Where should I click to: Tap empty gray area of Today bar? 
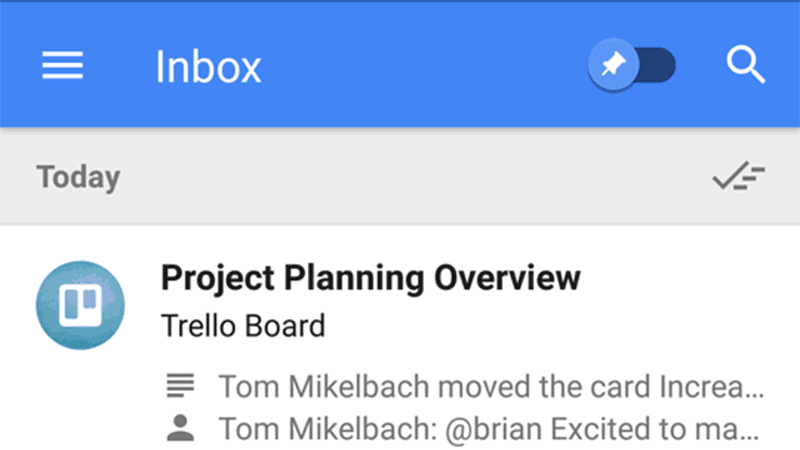pyautogui.click(x=408, y=177)
